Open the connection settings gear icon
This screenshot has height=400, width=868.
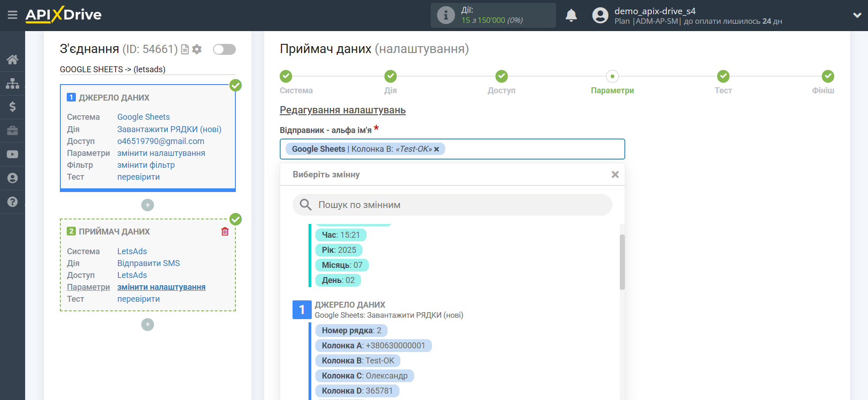pos(197,49)
